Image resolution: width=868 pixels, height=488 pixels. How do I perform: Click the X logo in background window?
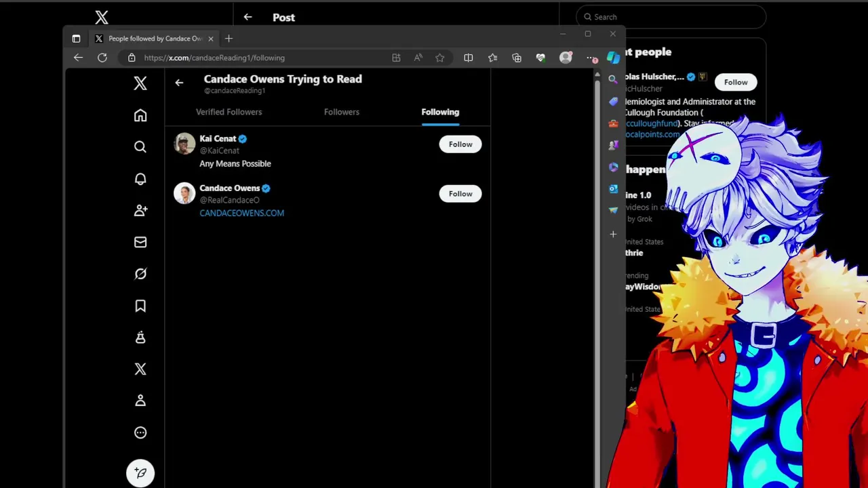tap(102, 18)
